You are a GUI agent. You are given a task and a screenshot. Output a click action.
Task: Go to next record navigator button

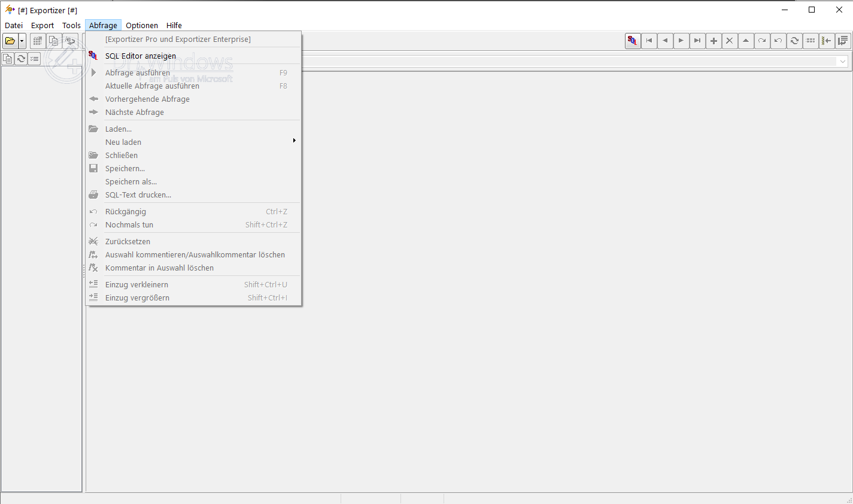(681, 41)
